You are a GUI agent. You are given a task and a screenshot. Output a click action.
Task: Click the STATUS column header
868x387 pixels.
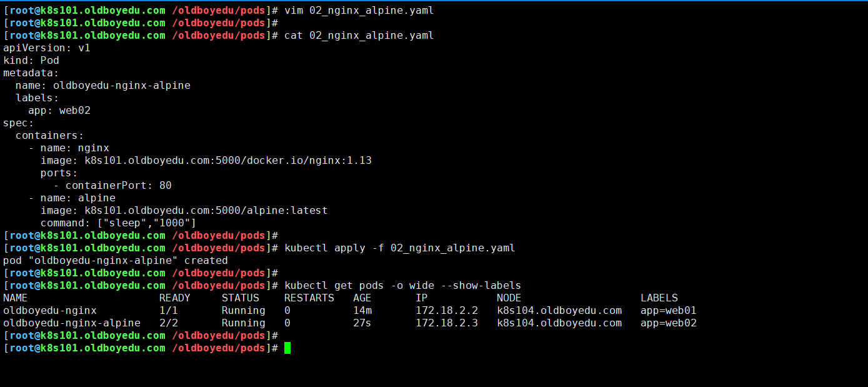click(x=240, y=298)
